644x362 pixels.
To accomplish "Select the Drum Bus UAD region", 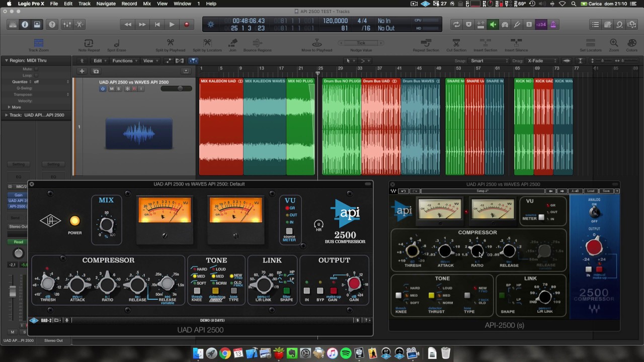I will [381, 127].
